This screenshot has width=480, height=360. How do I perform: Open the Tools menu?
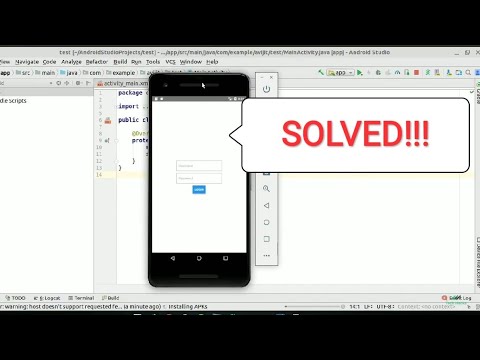[x=153, y=62]
